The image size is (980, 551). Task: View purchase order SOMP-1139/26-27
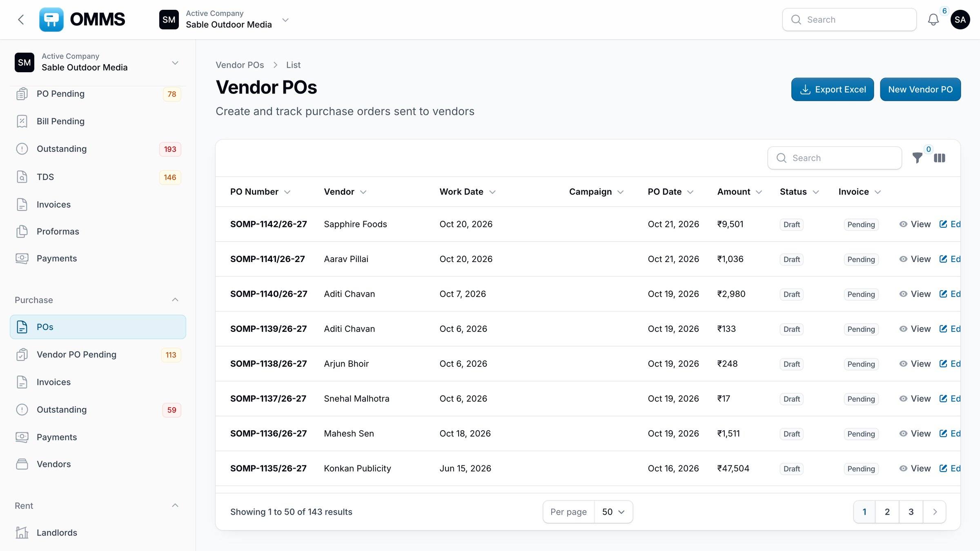[915, 329]
